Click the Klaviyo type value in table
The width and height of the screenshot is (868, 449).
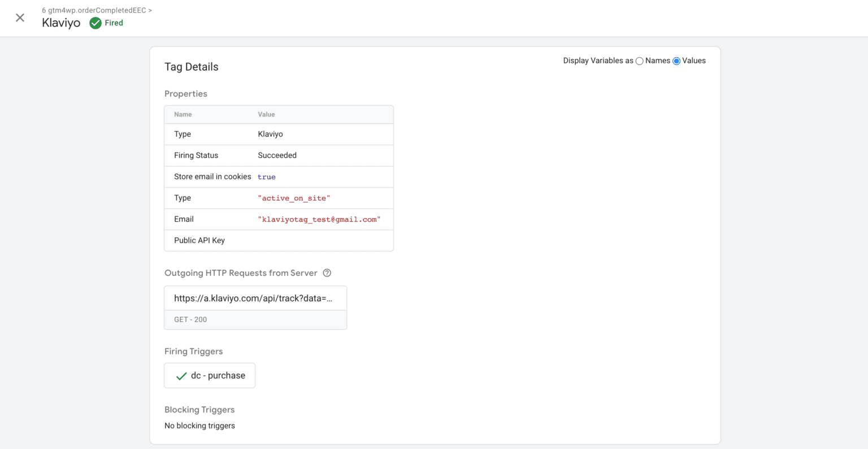270,134
